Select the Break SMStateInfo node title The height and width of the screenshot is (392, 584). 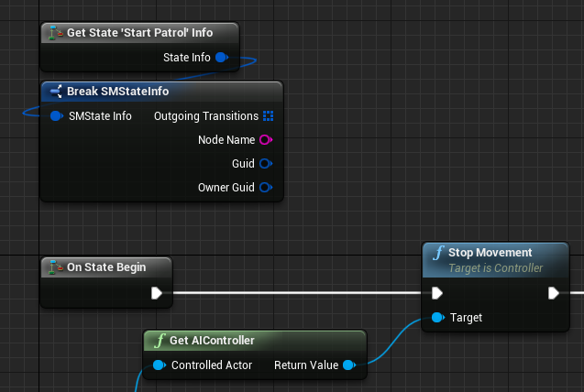[117, 92]
